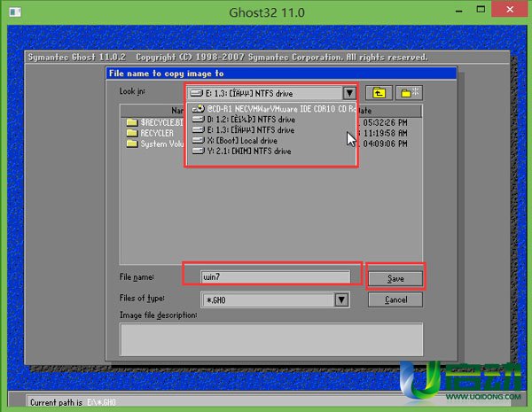
Task: Click the drive icon beside X: [Boot]
Action: pyautogui.click(x=198, y=140)
